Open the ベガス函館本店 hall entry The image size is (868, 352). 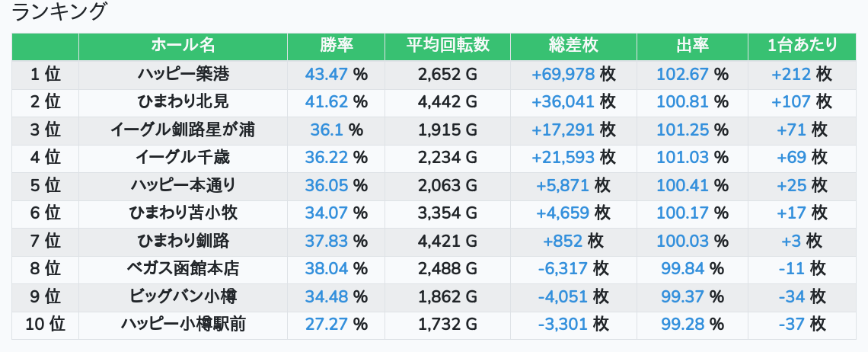point(183,268)
